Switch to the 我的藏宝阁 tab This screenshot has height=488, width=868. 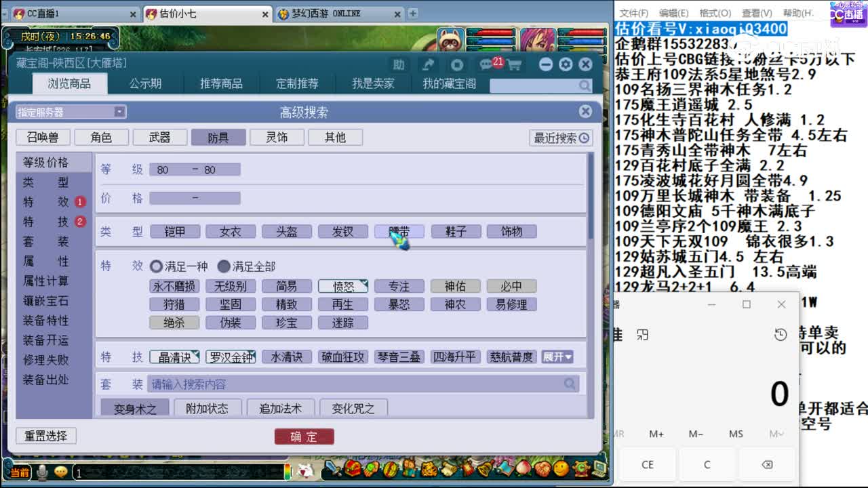(450, 83)
